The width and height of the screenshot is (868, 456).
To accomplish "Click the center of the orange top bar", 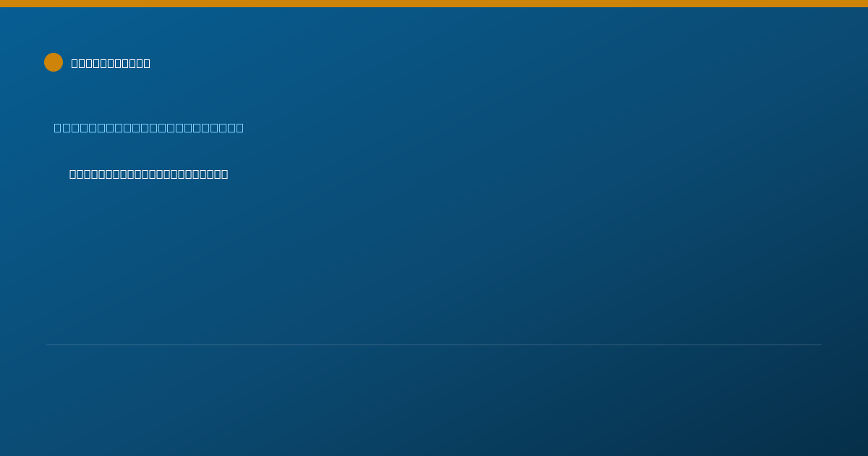I will point(434,4).
